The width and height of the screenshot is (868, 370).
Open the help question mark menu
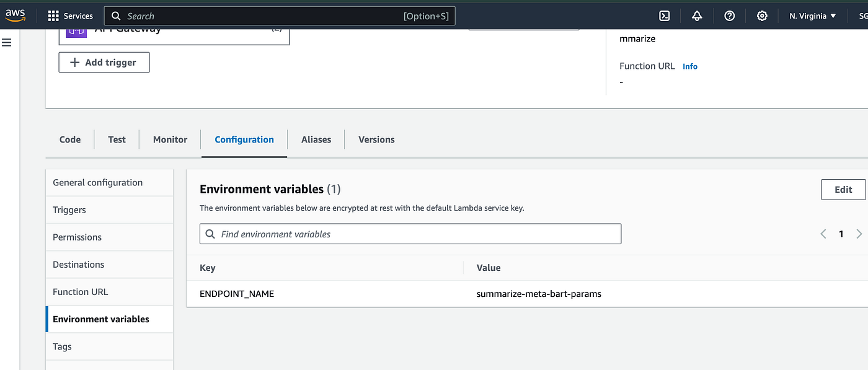[x=730, y=16]
